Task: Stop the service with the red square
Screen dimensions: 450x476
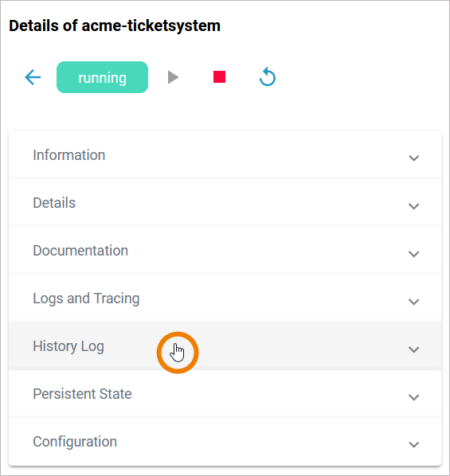Action: (x=219, y=76)
